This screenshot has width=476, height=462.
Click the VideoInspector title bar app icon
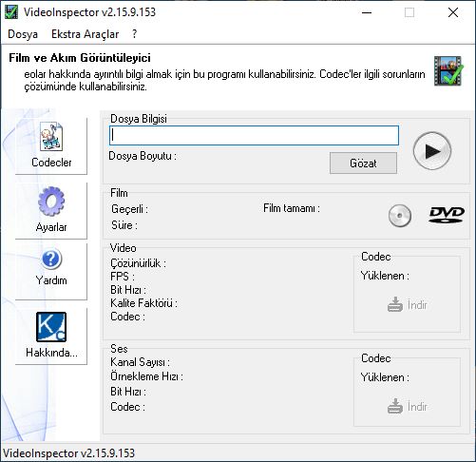11,12
